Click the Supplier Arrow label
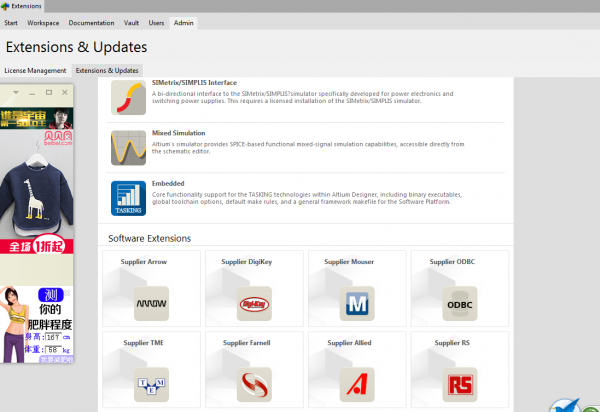Screen dimensions: 600x412 tap(144, 262)
